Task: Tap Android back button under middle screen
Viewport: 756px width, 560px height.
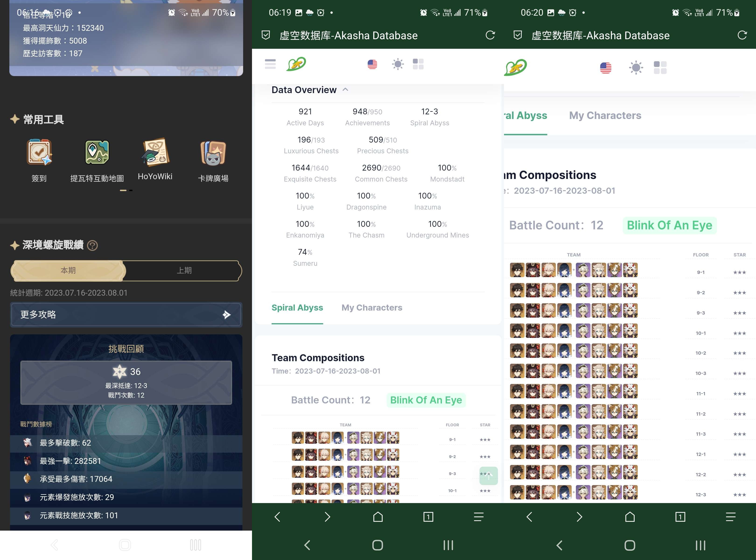Action: click(x=307, y=545)
